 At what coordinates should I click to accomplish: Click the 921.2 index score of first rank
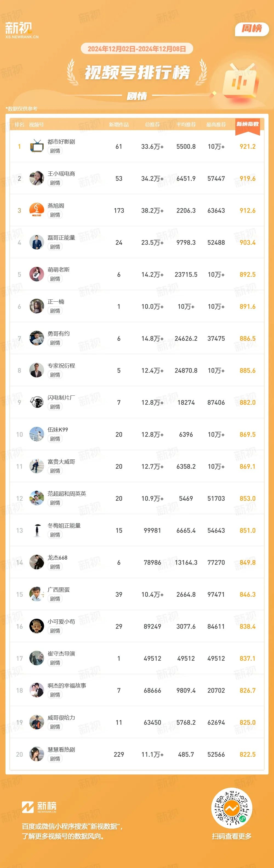[x=247, y=147]
